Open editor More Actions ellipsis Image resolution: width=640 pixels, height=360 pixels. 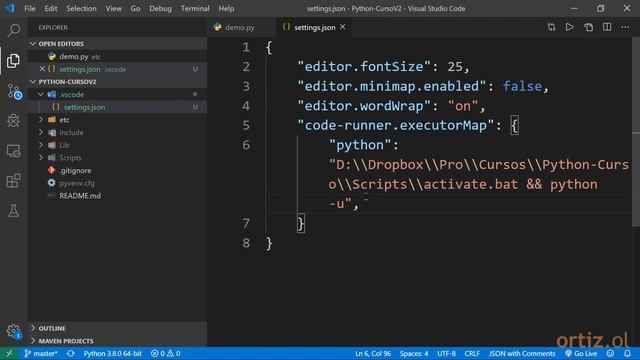point(625,27)
